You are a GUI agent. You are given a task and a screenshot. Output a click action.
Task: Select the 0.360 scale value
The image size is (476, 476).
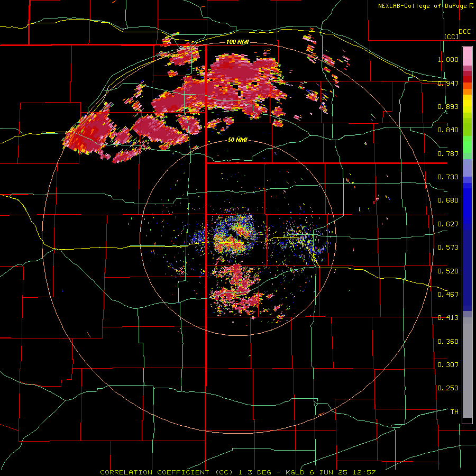[448, 342]
